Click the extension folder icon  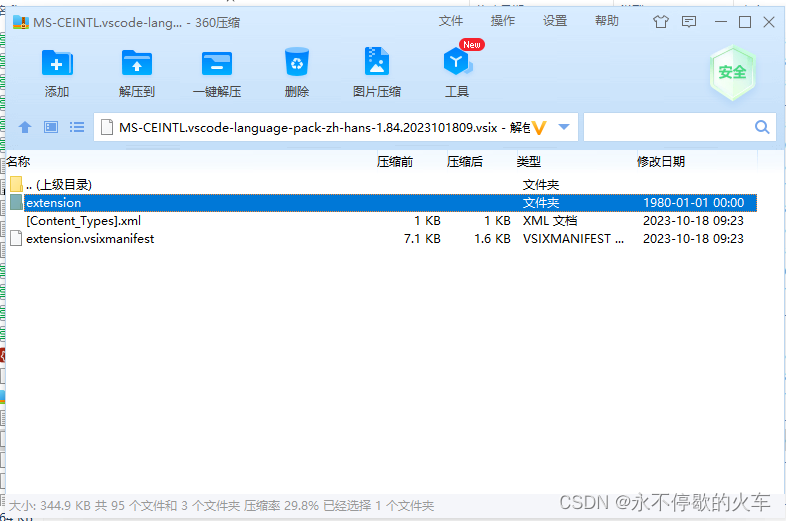[16, 203]
